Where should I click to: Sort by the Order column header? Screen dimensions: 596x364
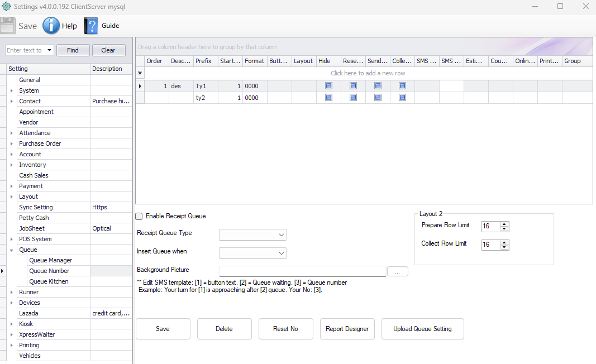(x=156, y=61)
